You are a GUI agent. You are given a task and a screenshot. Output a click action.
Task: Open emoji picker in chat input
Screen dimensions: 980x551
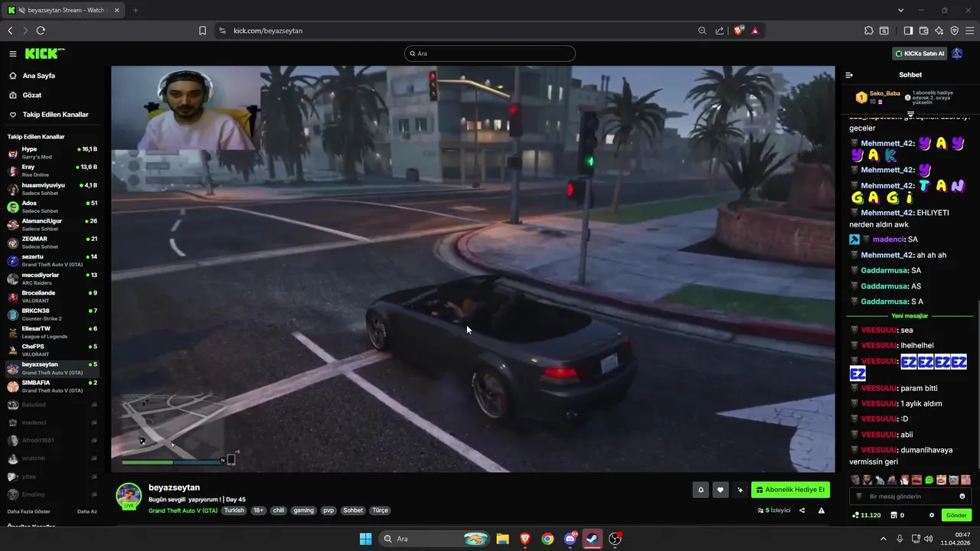[x=962, y=497]
